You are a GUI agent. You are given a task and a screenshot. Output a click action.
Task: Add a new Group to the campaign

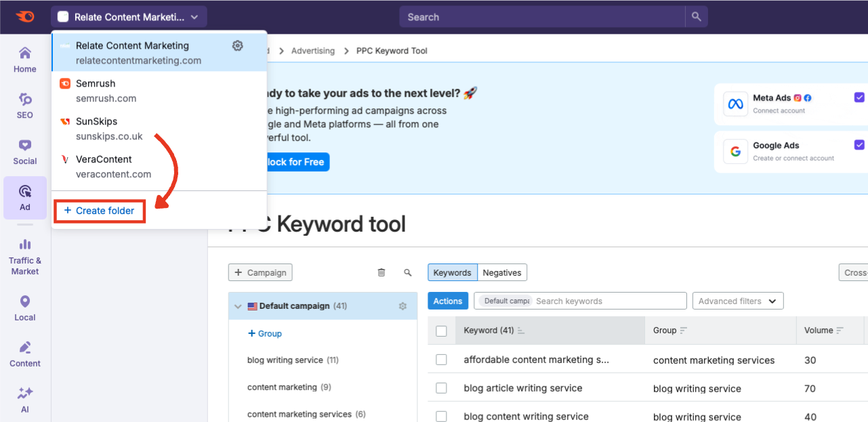(264, 333)
